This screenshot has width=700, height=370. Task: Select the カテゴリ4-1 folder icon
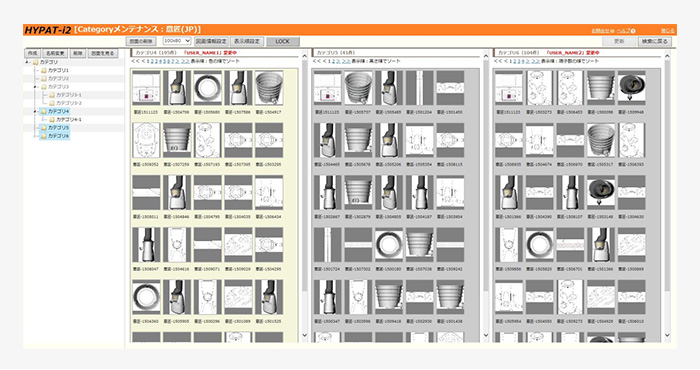(52, 120)
